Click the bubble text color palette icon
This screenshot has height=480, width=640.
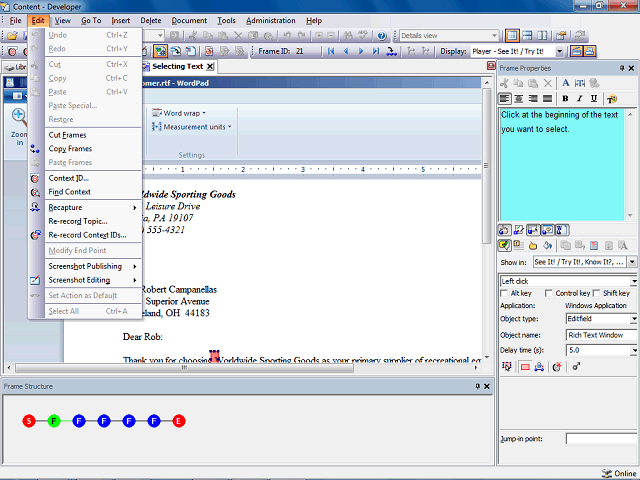coord(611,99)
